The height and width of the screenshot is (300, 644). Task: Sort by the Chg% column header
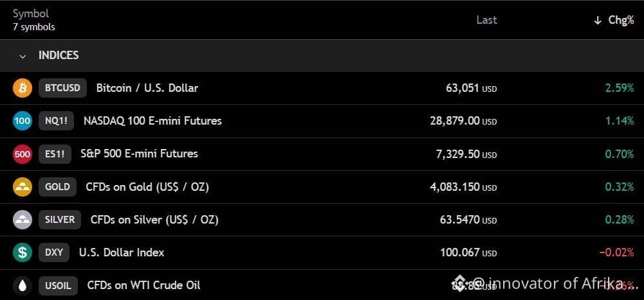pos(621,21)
